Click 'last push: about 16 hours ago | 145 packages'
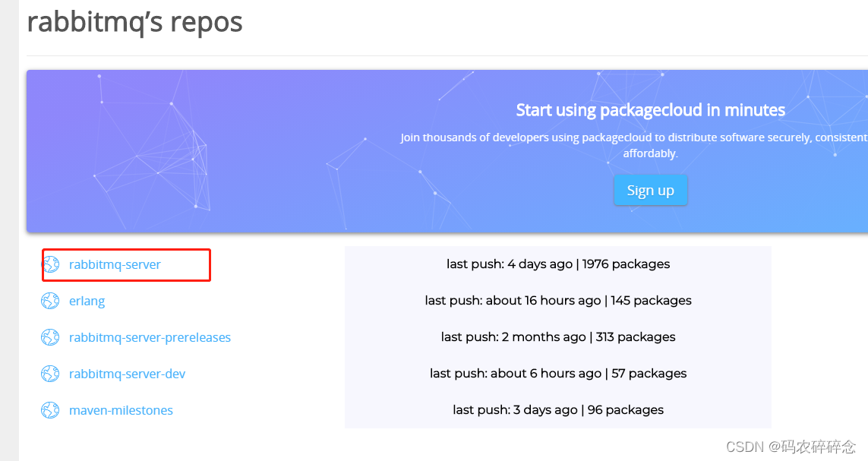 558,301
